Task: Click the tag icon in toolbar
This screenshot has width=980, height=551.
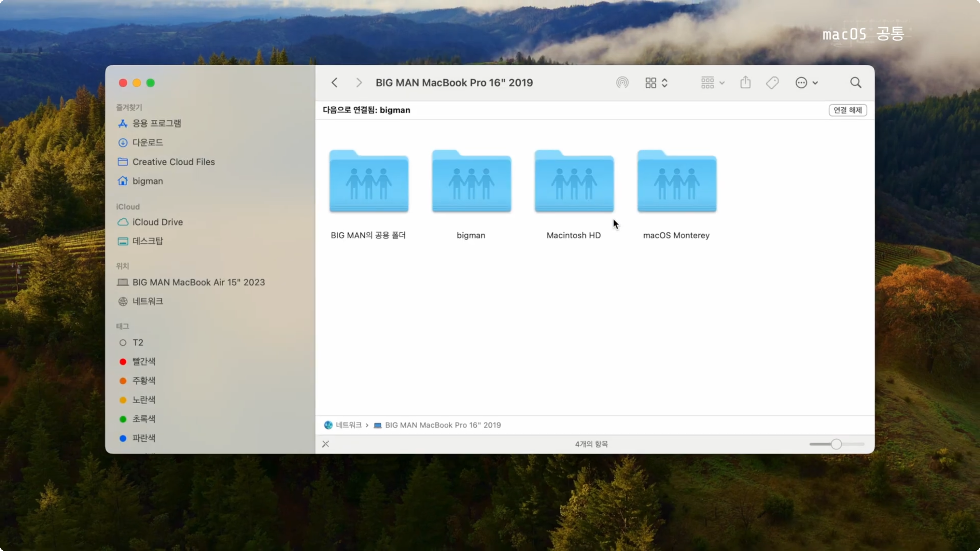Action: coord(772,82)
